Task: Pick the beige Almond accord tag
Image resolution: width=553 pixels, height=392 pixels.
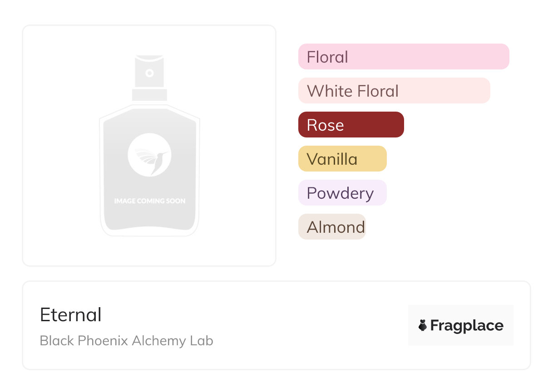Action: (332, 227)
